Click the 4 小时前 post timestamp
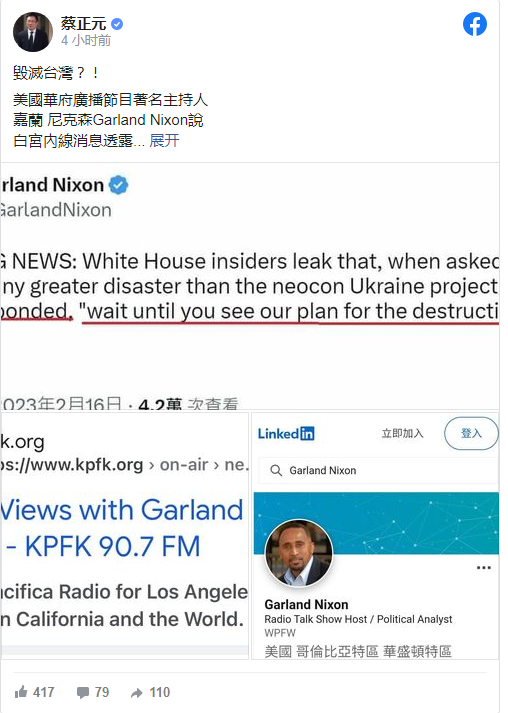The image size is (508, 713). 86,40
